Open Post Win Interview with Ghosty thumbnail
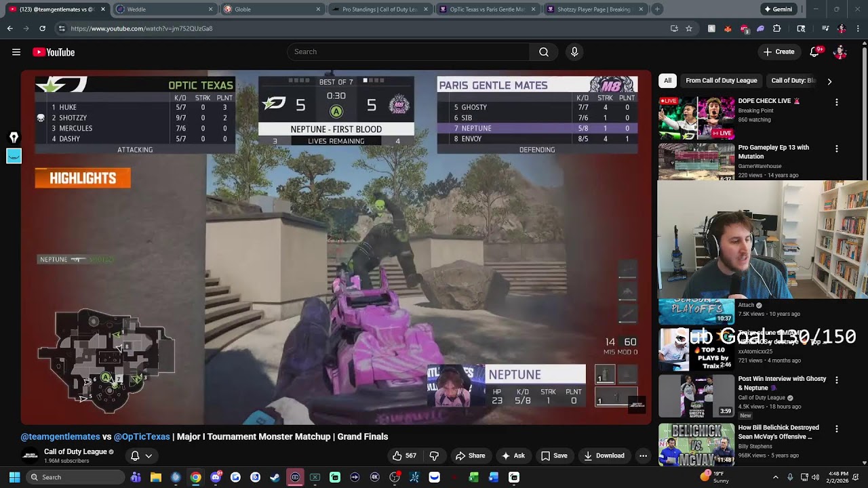 (696, 396)
